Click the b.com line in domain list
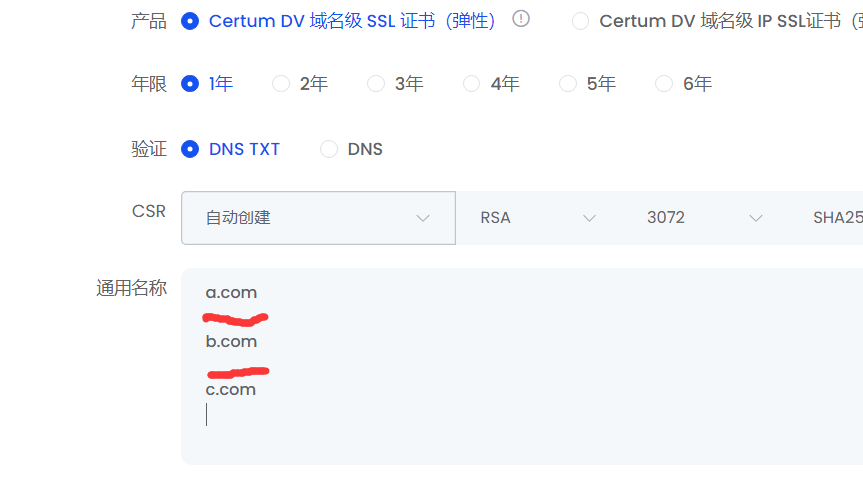 coord(231,341)
